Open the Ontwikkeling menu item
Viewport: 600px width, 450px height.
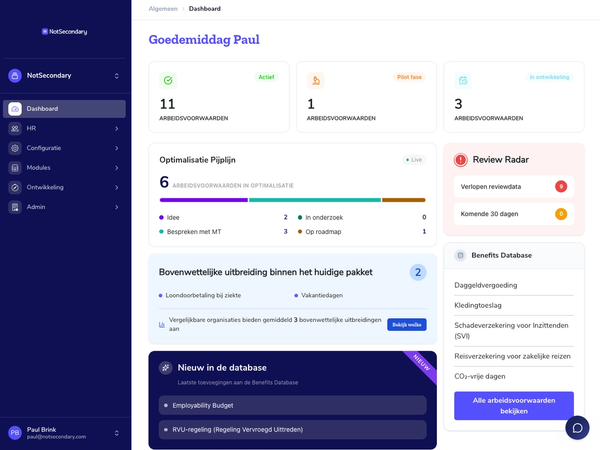64,187
